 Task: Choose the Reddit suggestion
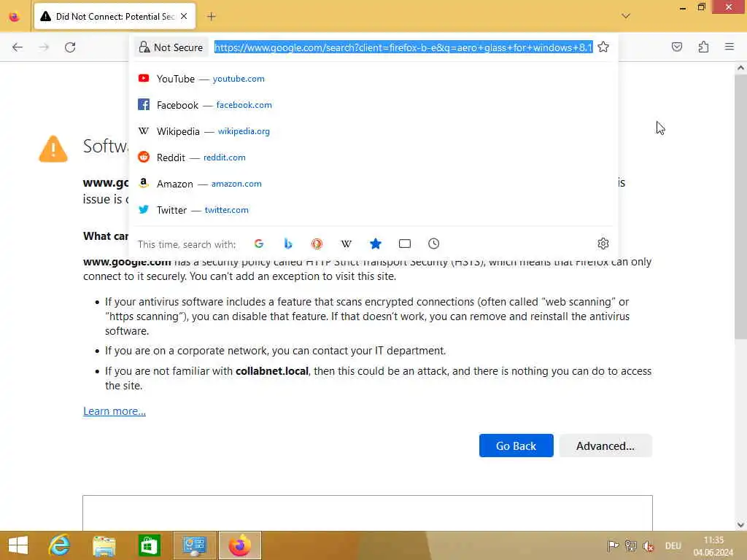tap(373, 157)
